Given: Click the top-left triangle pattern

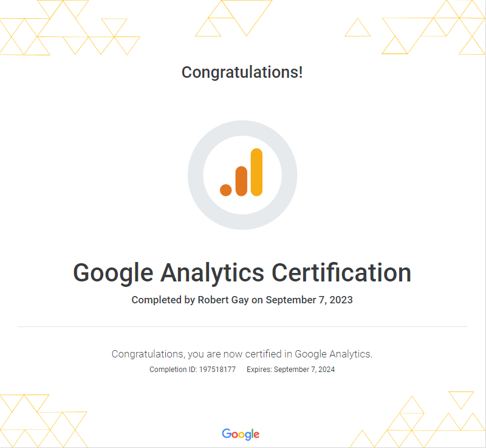Looking at the screenshot, I should [x=70, y=27].
